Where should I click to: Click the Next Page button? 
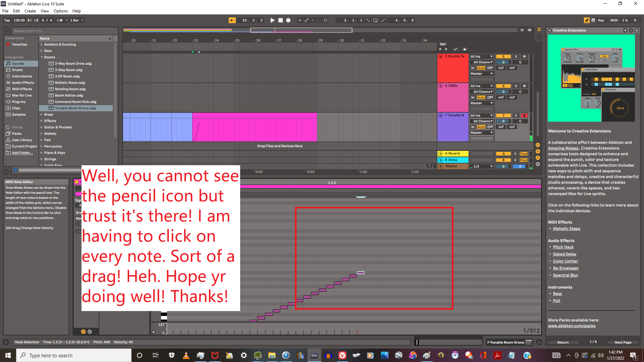[x=623, y=343]
